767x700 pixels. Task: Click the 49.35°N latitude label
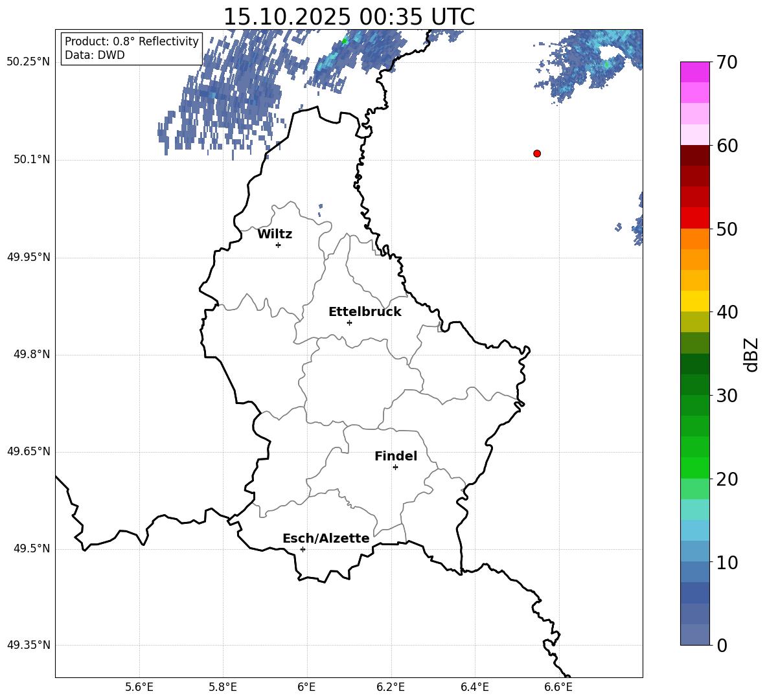[29, 645]
